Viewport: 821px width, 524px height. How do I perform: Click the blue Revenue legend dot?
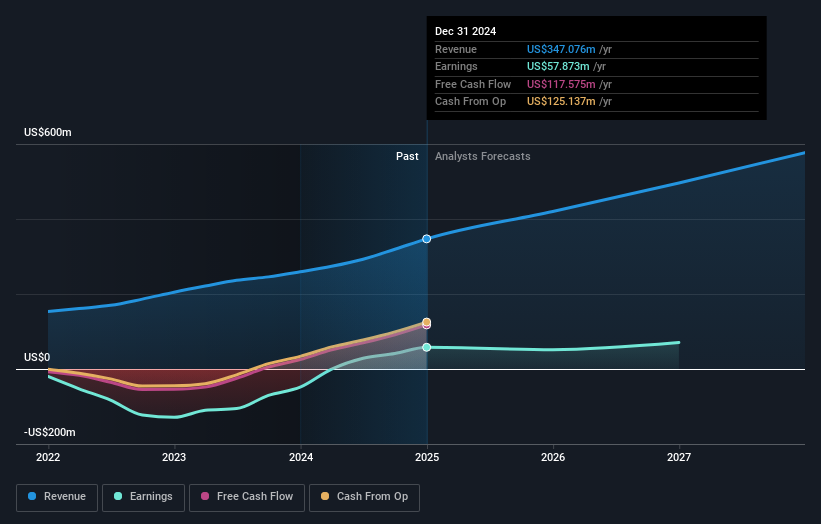32,496
